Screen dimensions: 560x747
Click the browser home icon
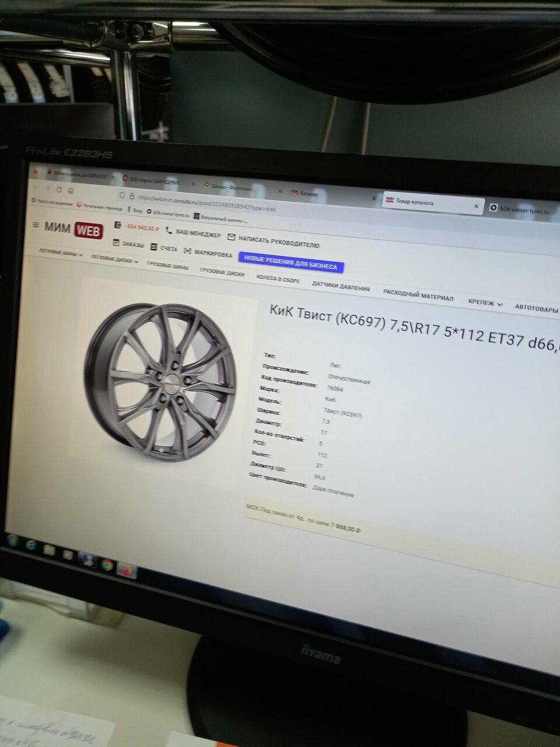click(71, 191)
